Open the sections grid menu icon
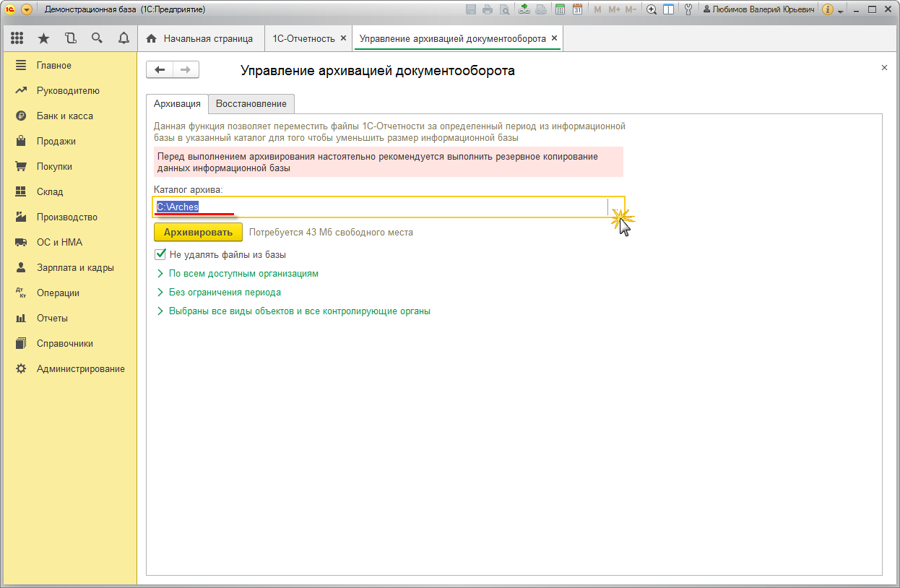 click(x=17, y=38)
